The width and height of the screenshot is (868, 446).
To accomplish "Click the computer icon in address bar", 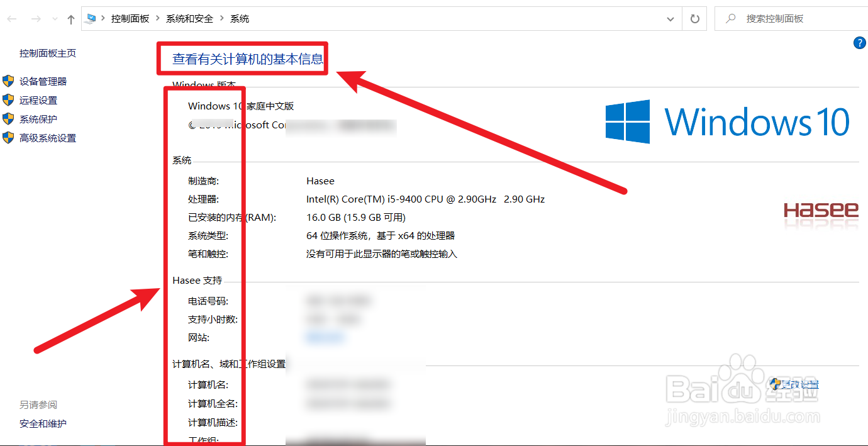I will pyautogui.click(x=91, y=19).
